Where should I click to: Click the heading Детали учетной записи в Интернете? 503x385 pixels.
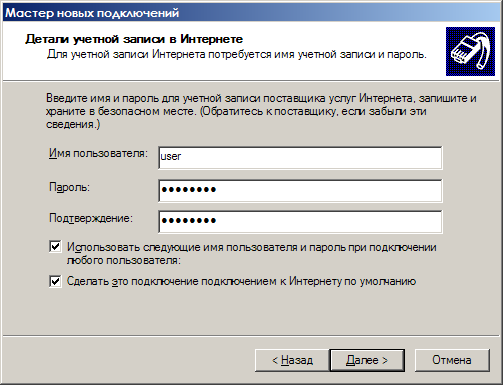coord(134,39)
